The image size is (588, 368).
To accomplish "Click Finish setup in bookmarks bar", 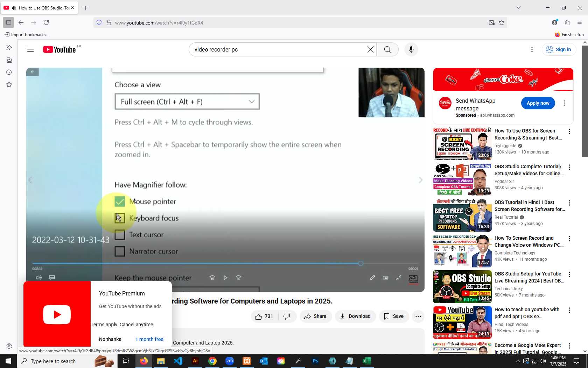I will (569, 34).
